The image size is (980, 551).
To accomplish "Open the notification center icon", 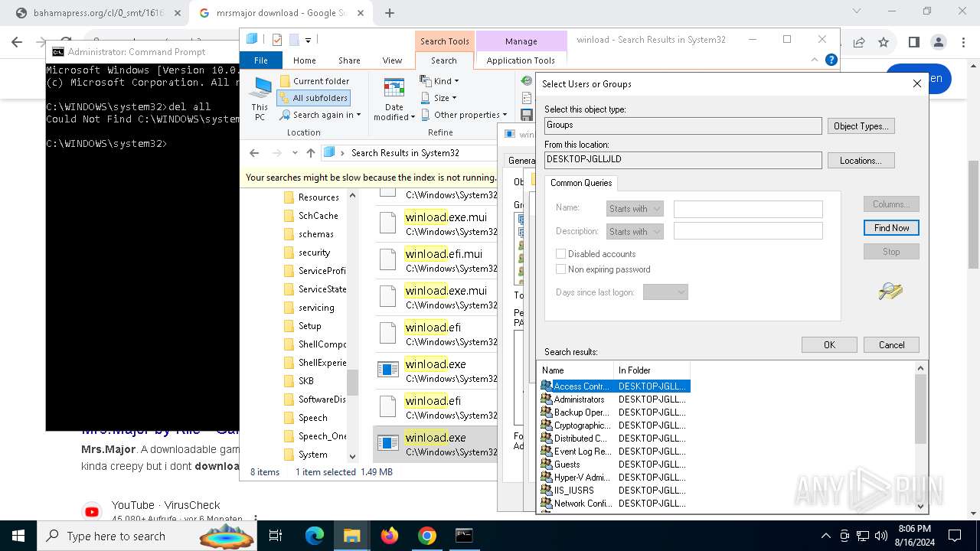I will [955, 536].
